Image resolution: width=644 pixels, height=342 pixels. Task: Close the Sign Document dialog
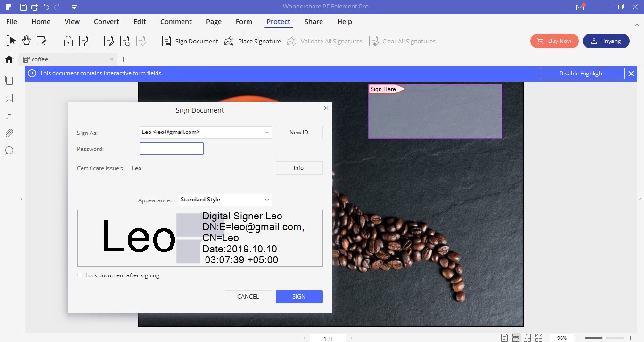click(x=326, y=108)
